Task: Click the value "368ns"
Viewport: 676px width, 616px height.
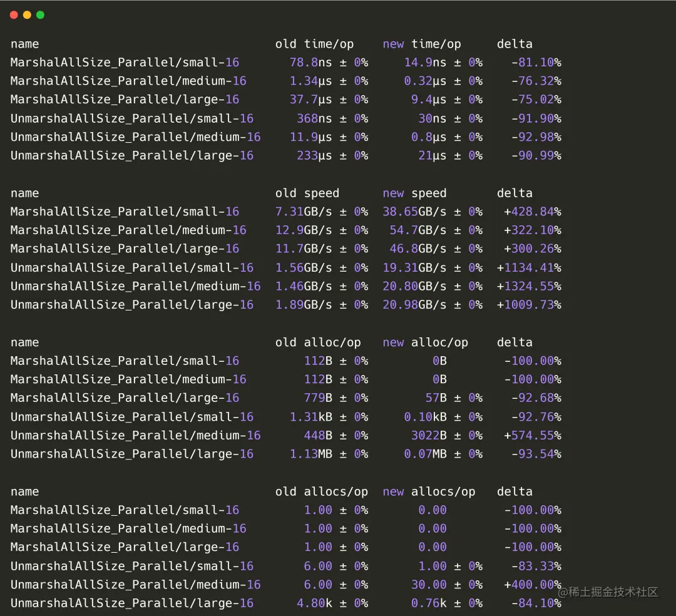Action: 314,118
